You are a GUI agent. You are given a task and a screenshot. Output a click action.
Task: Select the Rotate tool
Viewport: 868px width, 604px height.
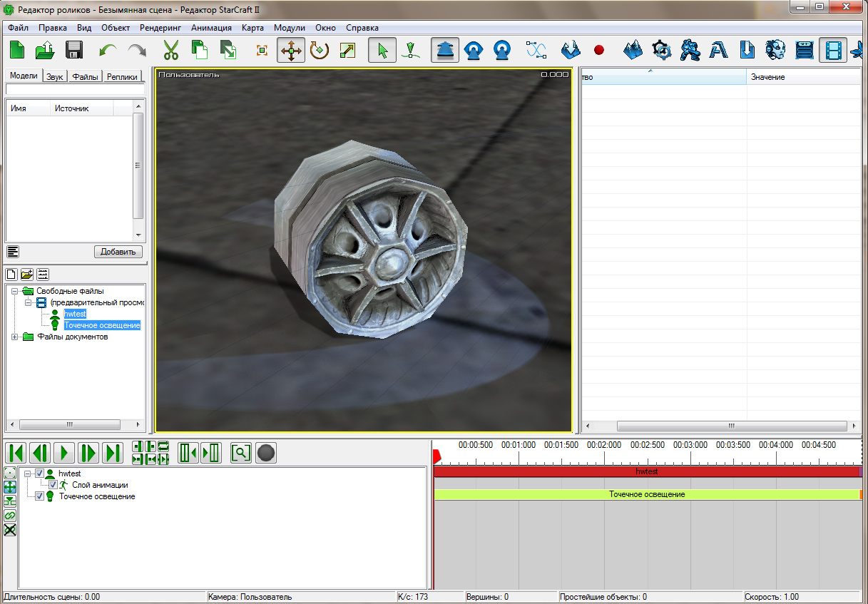coord(320,51)
